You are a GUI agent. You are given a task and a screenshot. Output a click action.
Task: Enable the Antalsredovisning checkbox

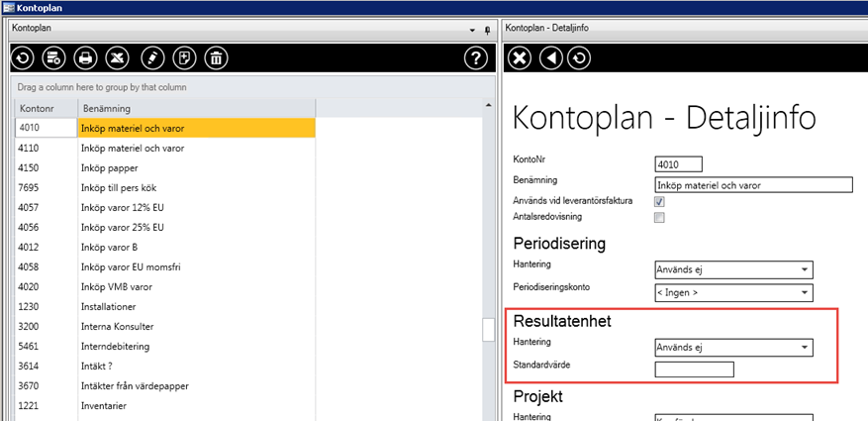(659, 218)
